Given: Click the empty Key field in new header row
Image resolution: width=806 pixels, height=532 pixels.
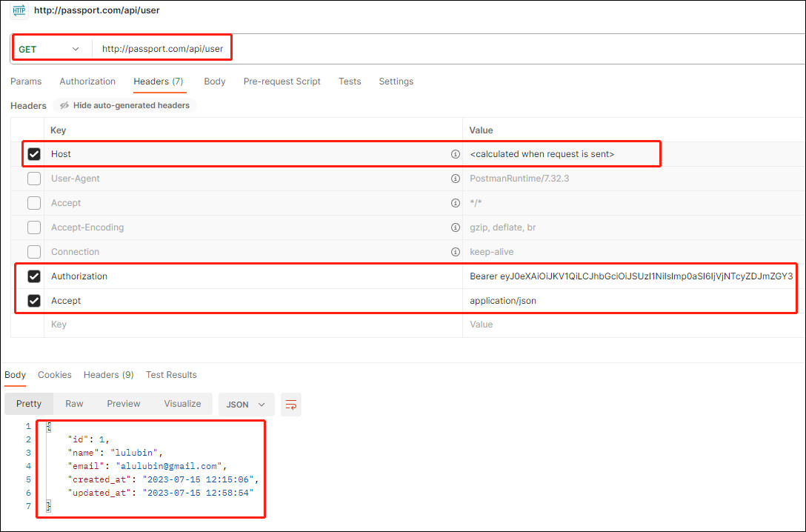Looking at the screenshot, I should (253, 325).
